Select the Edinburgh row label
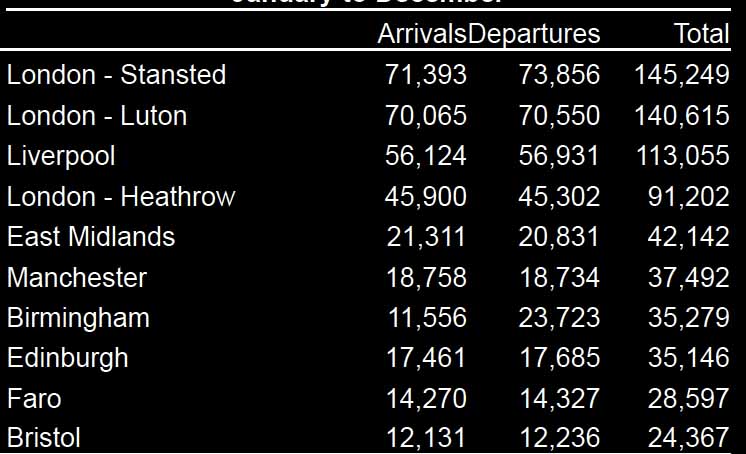 pyautogui.click(x=68, y=358)
